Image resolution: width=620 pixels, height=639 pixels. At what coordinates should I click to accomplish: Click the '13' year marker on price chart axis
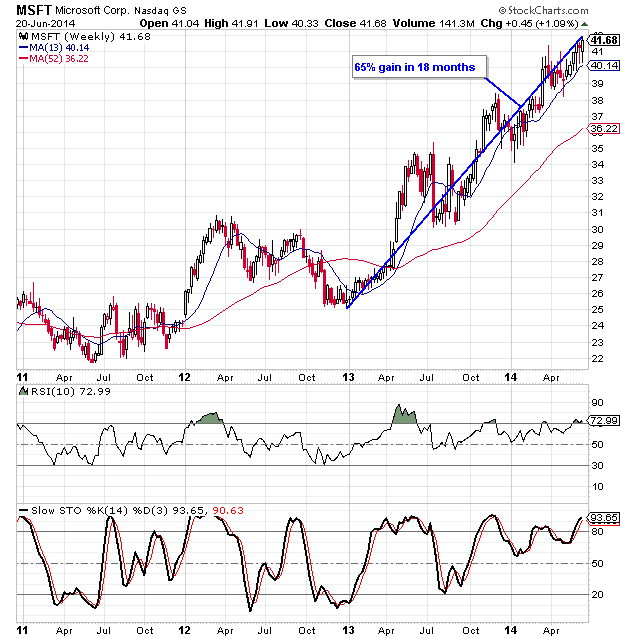[x=347, y=378]
